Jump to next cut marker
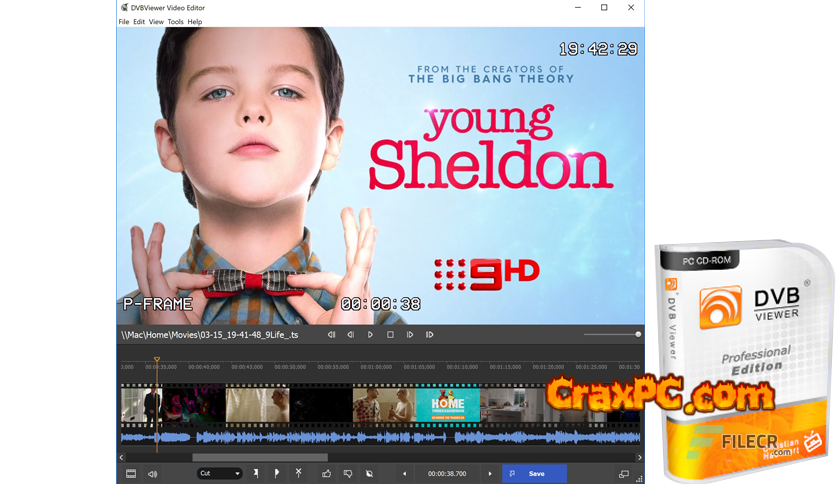The height and width of the screenshot is (484, 836). click(429, 335)
